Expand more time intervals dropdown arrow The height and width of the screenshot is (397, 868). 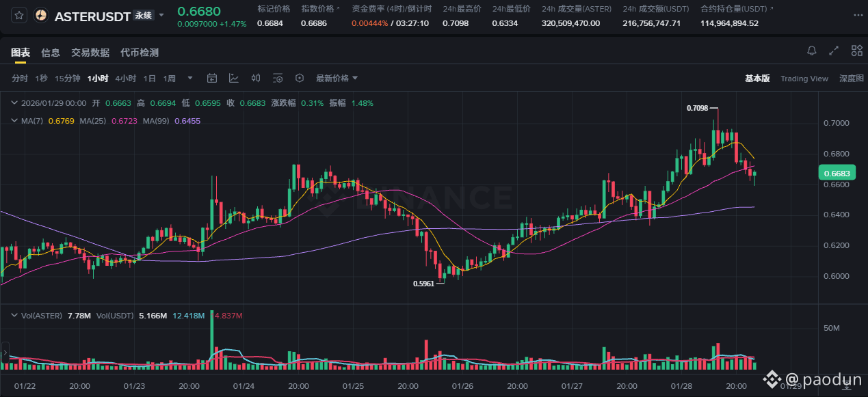190,79
